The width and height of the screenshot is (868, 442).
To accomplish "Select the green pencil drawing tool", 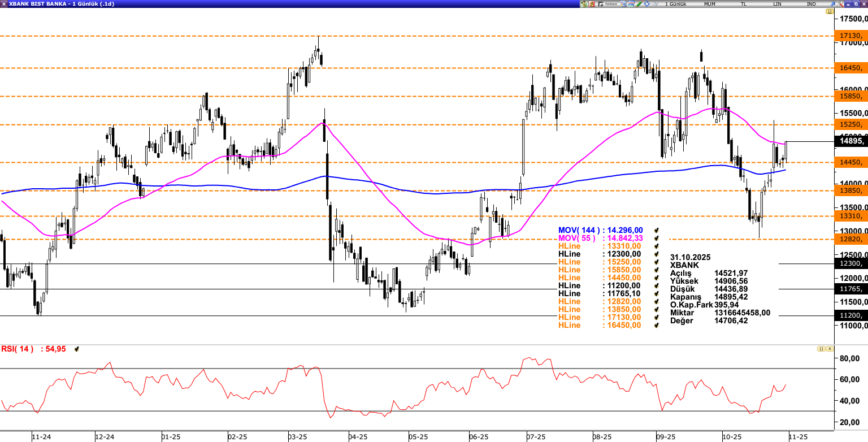I will 639,4.
